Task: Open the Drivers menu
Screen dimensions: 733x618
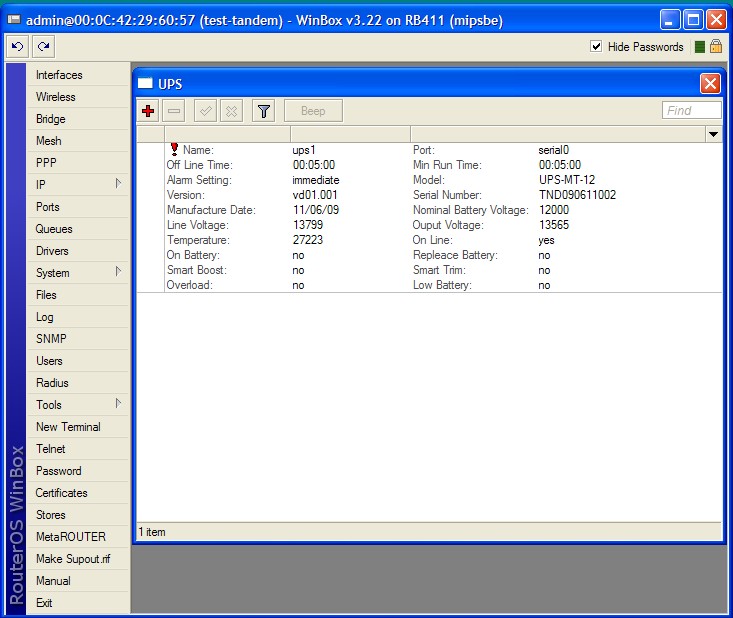Action: (78, 251)
